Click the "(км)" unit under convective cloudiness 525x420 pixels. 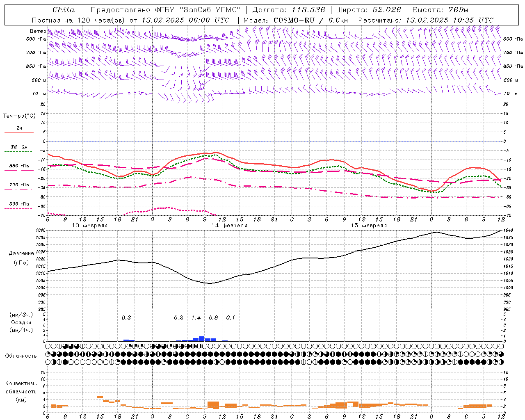point(21,399)
